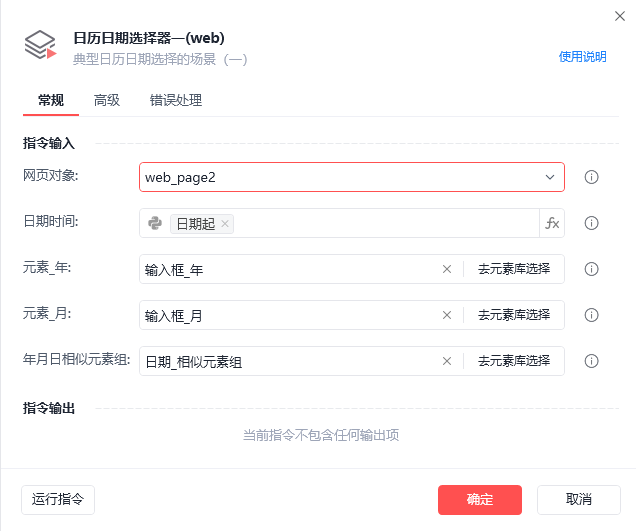Screen dimensions: 636x531
Task: Select the 常规 tab
Action: (51, 100)
